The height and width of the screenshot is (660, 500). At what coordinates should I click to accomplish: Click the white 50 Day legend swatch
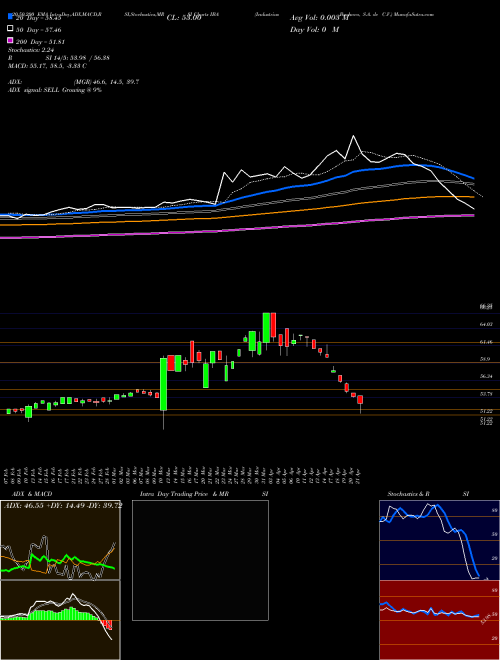10,29
